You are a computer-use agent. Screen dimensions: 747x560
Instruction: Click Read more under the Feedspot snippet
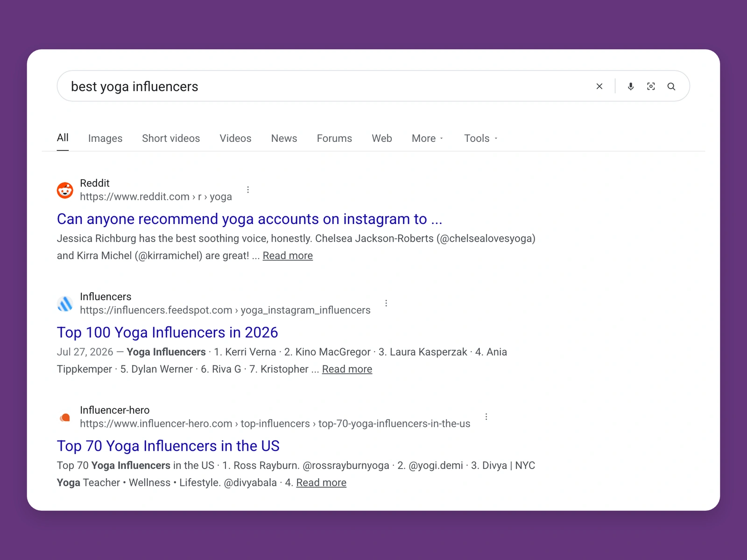347,369
